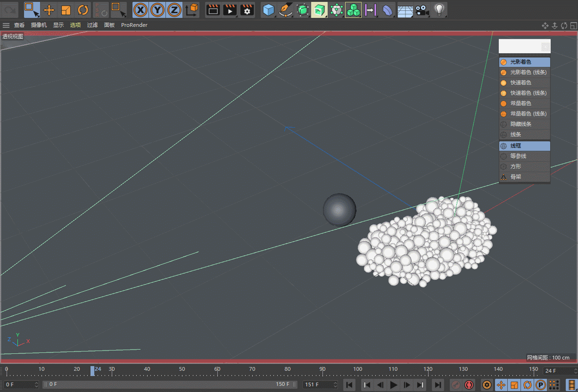Activate the Rotate tool in top toolbar

[83, 9]
